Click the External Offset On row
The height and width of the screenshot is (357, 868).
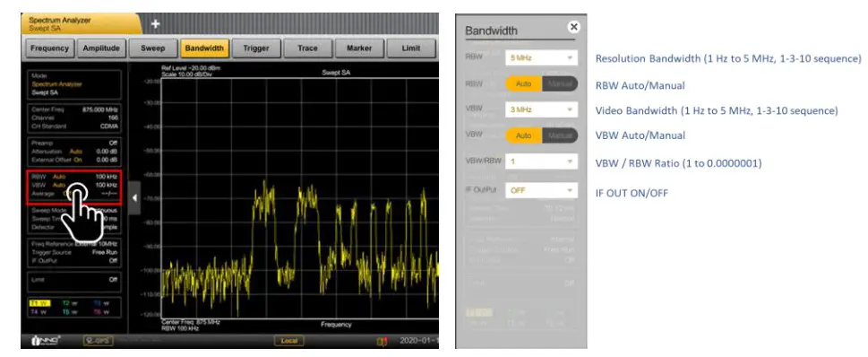tap(74, 159)
